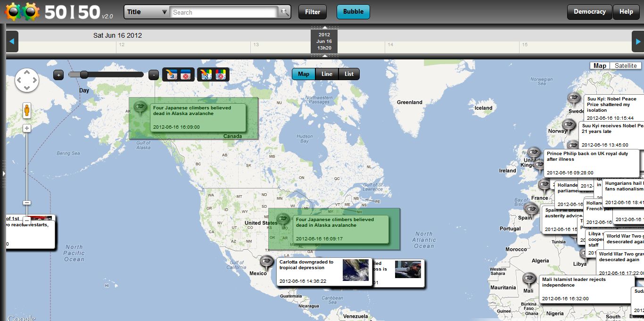This screenshot has width=644, height=321.
Task: Click the hour 14 tick on timeline
Action: (x=390, y=45)
